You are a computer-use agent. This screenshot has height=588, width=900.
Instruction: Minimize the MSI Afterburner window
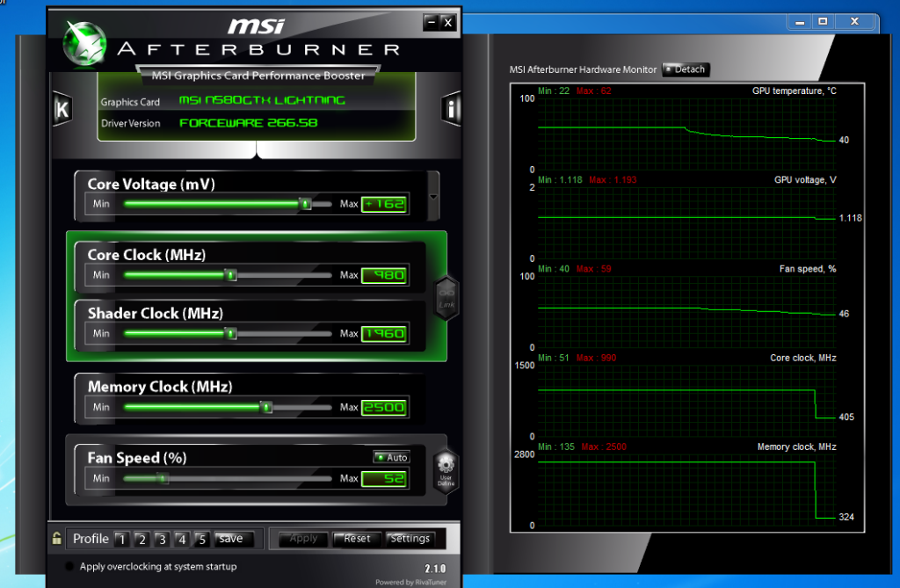tap(430, 22)
